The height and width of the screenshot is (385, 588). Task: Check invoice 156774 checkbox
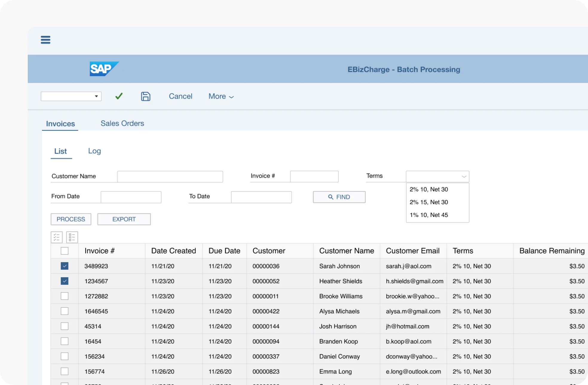pyautogui.click(x=65, y=371)
